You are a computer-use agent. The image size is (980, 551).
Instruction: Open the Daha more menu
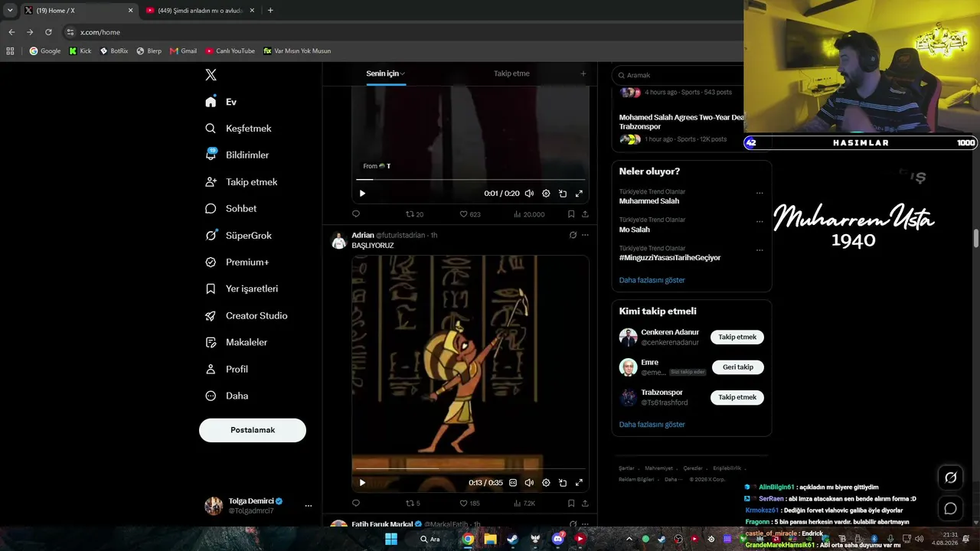[x=226, y=396]
